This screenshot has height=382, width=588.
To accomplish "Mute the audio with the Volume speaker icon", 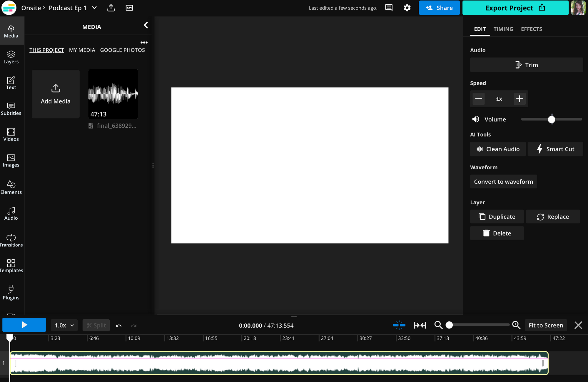I will (476, 119).
